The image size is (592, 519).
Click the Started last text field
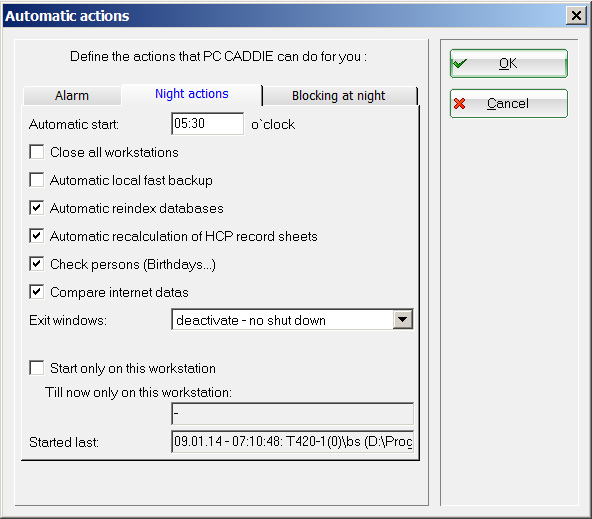coord(292,441)
